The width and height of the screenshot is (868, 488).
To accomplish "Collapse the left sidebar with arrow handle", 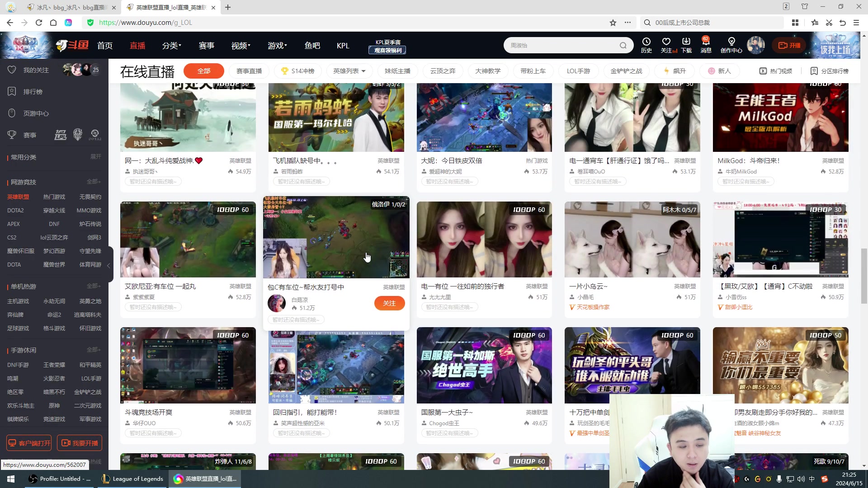I will pos(108,266).
